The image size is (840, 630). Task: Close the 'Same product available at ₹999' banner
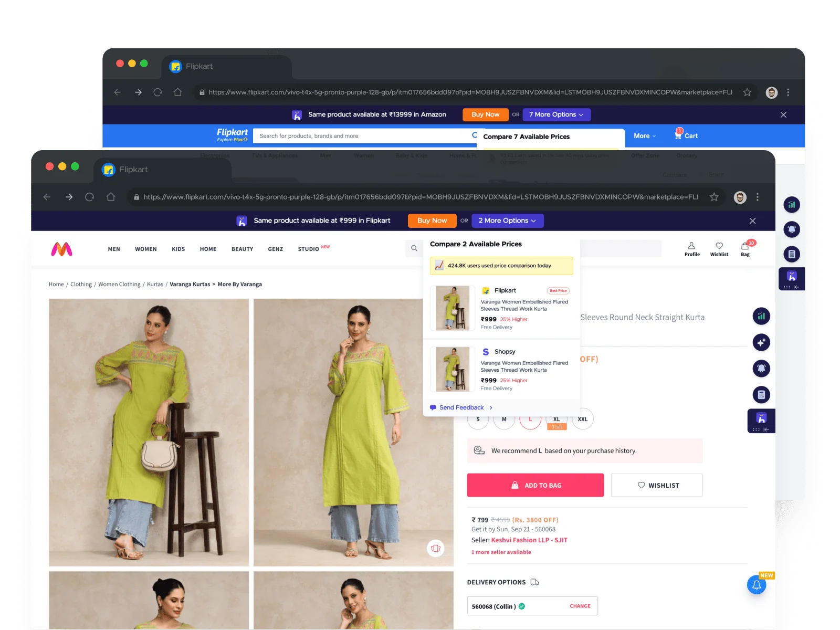pos(752,221)
